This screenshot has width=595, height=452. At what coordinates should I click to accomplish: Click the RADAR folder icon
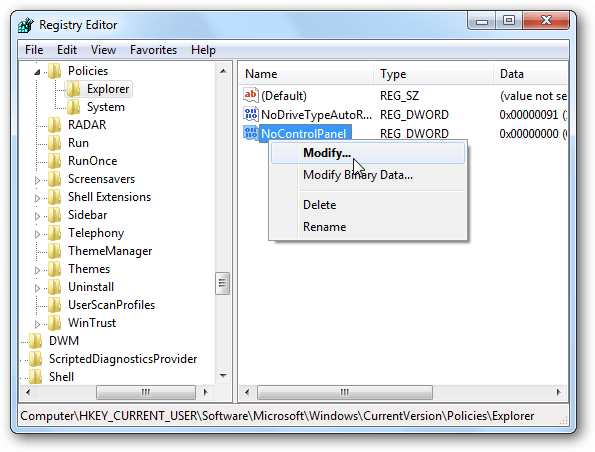pos(54,125)
